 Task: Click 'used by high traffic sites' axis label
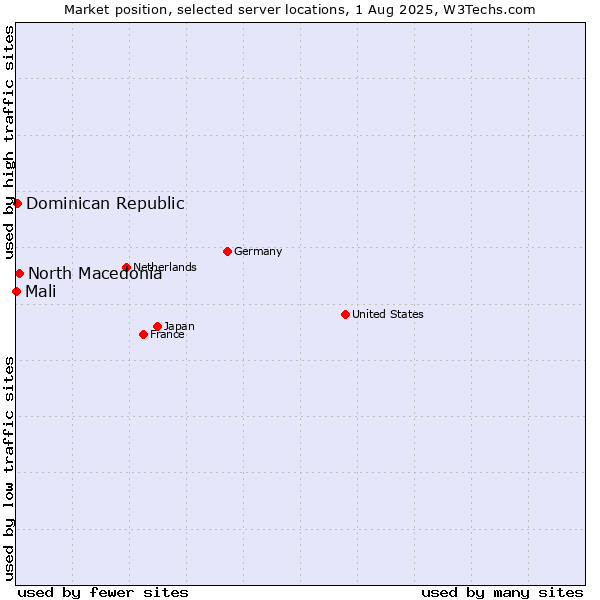(x=8, y=142)
